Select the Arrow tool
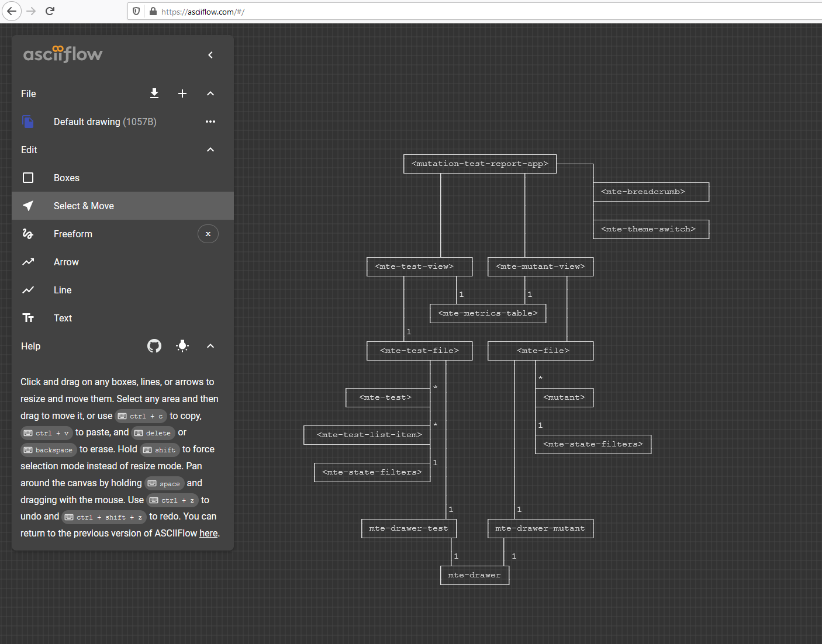Image resolution: width=822 pixels, height=644 pixels. coord(123,262)
